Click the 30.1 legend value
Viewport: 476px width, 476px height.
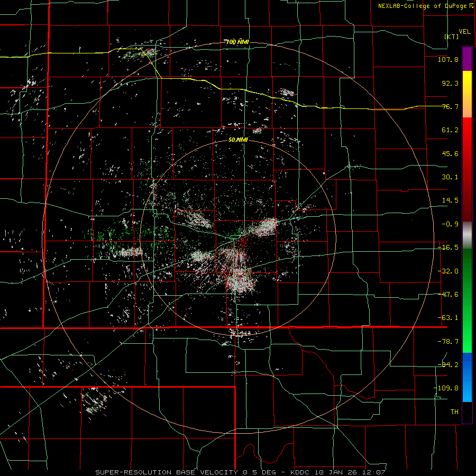(450, 177)
